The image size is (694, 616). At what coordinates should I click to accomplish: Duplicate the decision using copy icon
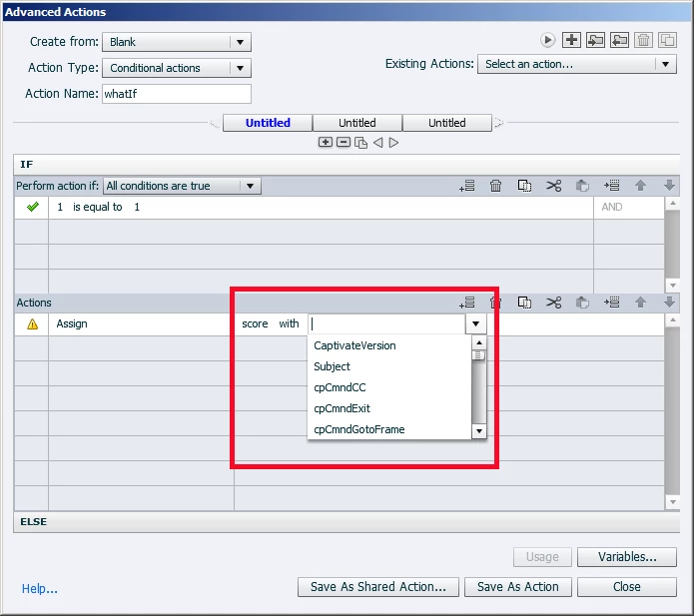(x=360, y=143)
